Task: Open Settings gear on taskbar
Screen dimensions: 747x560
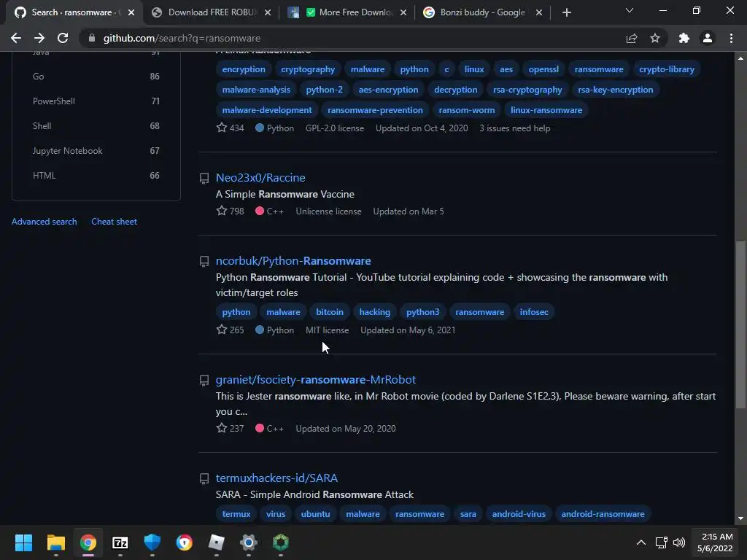Action: [x=249, y=542]
